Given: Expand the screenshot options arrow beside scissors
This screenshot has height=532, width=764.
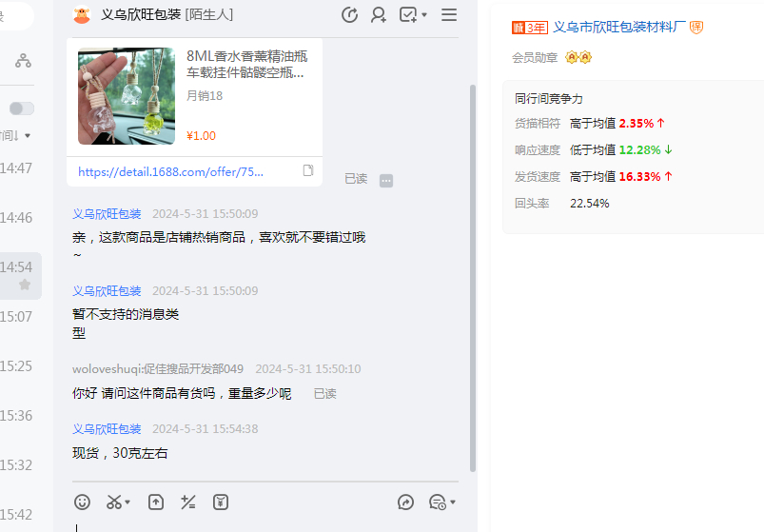Looking at the screenshot, I should 127,502.
